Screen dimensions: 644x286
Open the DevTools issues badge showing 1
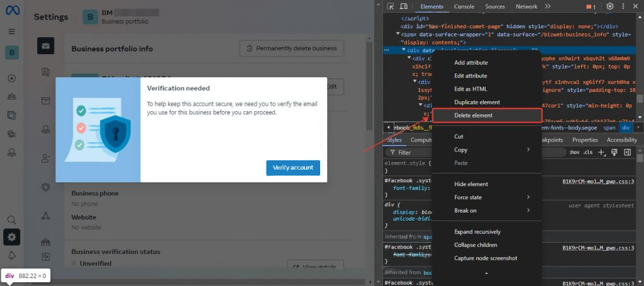coord(591,6)
